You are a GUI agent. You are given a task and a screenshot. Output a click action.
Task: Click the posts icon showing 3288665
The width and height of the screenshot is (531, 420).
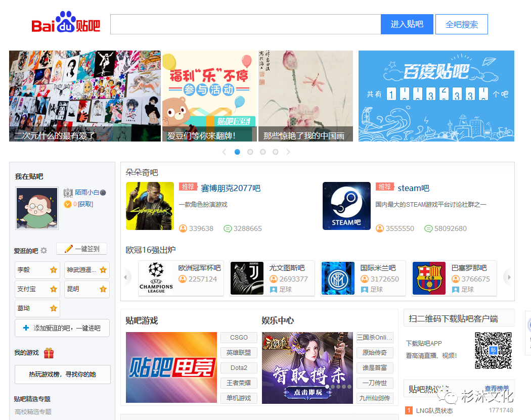(x=228, y=228)
